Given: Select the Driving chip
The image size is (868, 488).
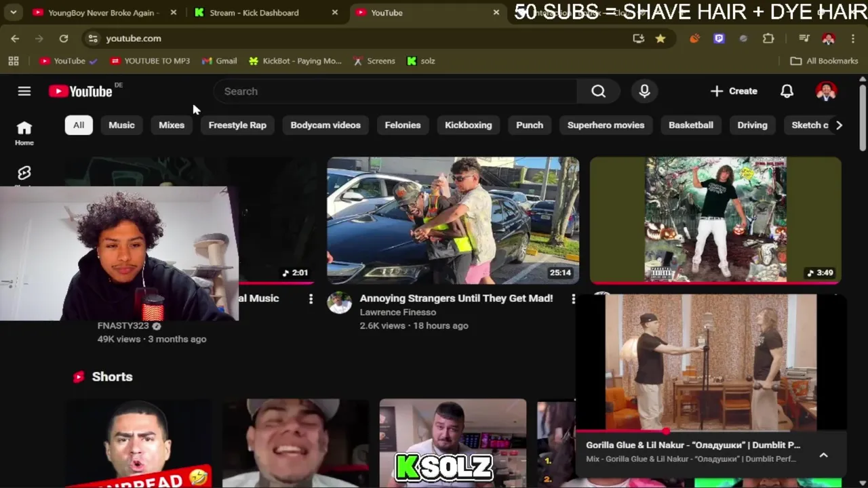Looking at the screenshot, I should pyautogui.click(x=752, y=125).
